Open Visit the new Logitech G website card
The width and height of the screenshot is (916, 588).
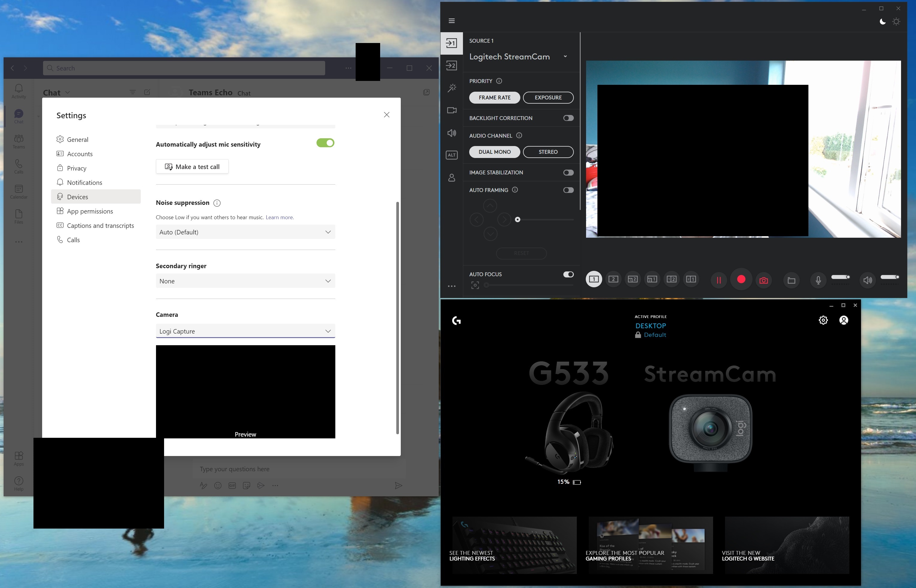pyautogui.click(x=787, y=545)
